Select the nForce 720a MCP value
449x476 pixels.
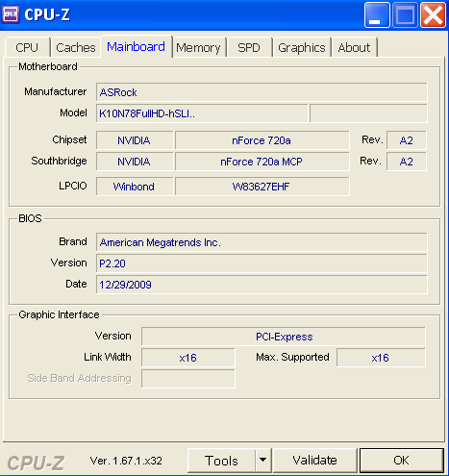[x=262, y=162]
